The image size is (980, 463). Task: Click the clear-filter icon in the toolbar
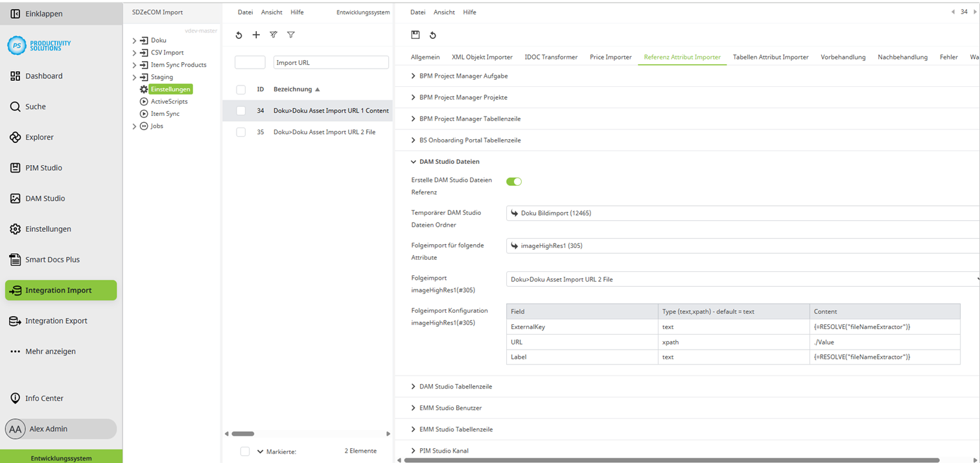tap(273, 35)
